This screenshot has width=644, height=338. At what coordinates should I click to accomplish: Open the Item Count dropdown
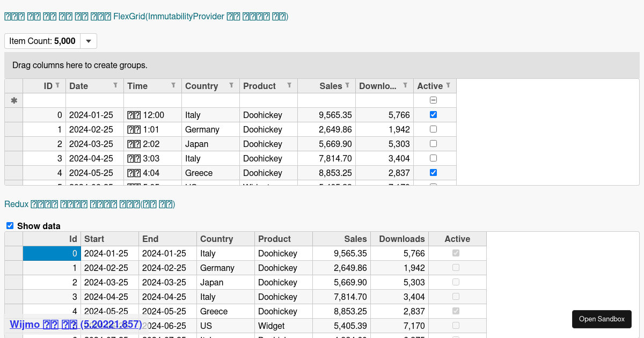tap(88, 40)
